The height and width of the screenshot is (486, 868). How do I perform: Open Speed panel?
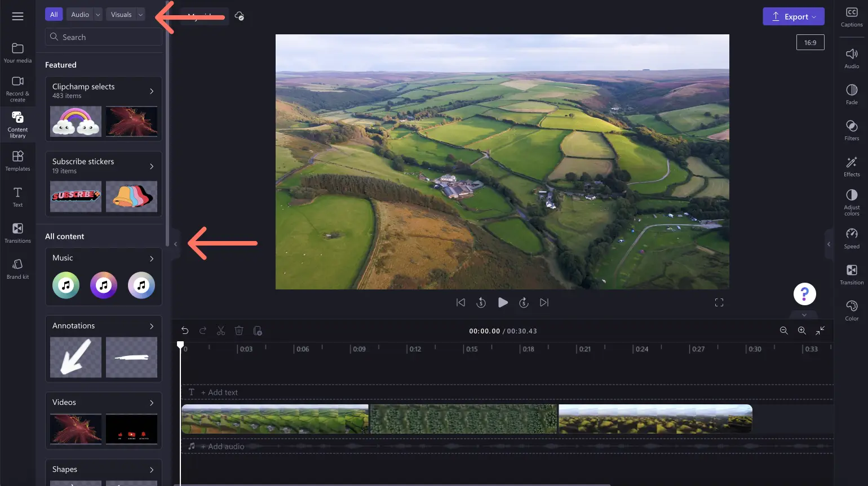tap(852, 238)
